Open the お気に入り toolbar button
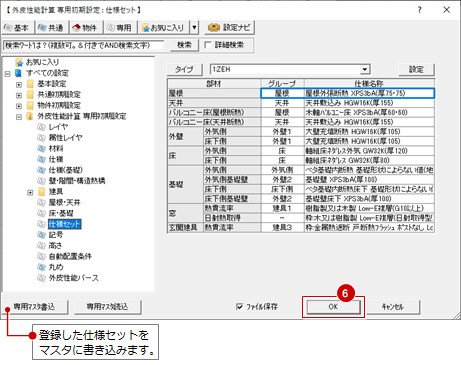The width and height of the screenshot is (461, 365). tap(164, 28)
